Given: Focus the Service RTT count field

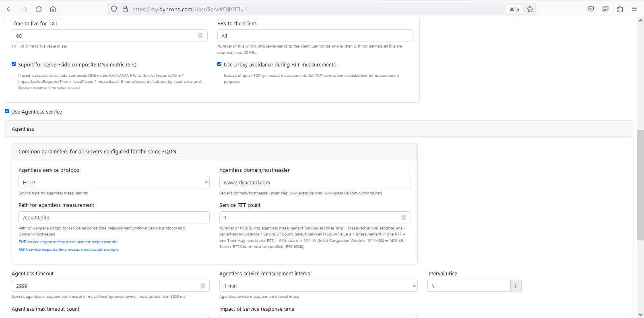Looking at the screenshot, I should (315, 217).
